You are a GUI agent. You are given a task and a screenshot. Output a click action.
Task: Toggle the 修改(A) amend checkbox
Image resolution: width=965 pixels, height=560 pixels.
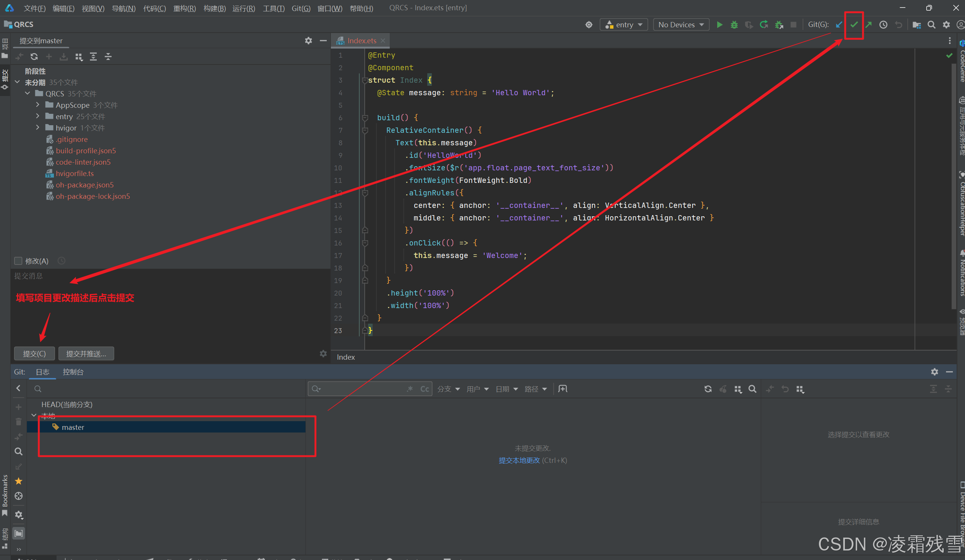(x=18, y=261)
